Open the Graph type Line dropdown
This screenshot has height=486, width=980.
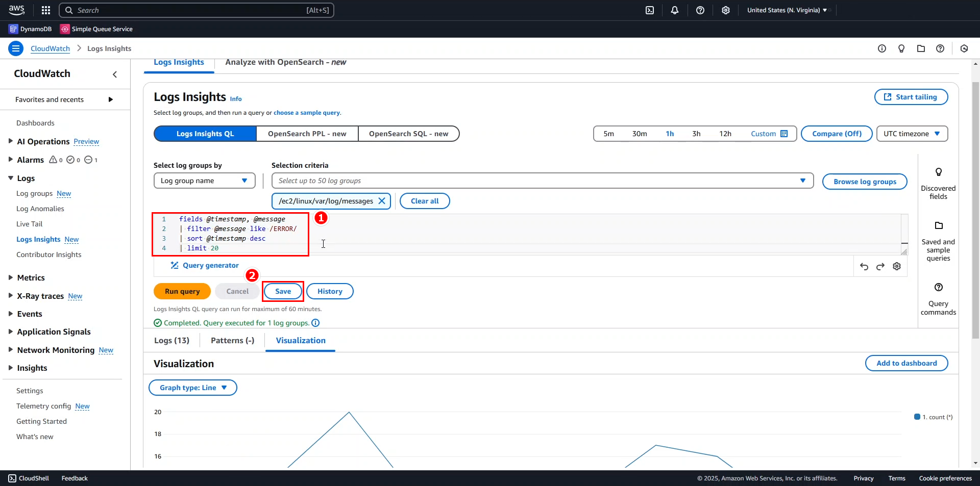tap(192, 387)
